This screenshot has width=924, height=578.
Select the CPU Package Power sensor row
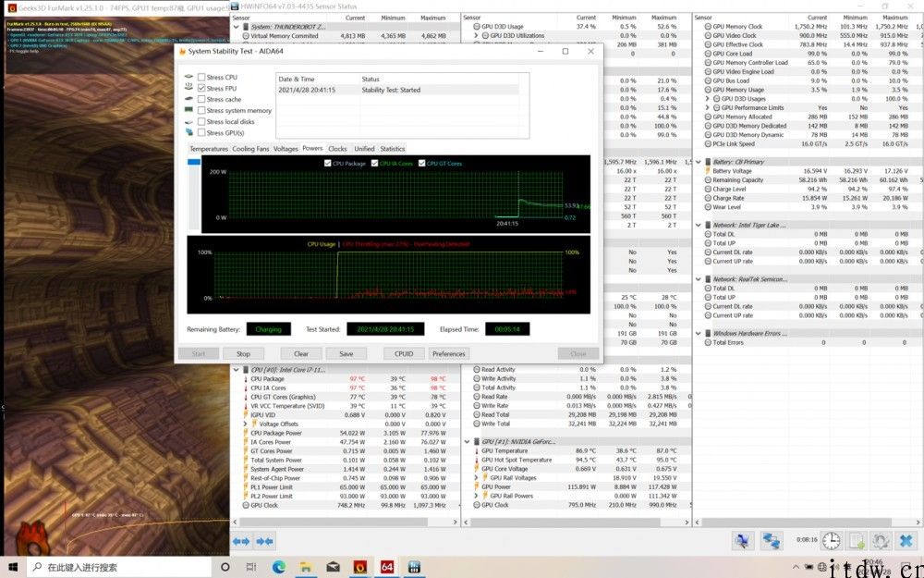(x=346, y=433)
